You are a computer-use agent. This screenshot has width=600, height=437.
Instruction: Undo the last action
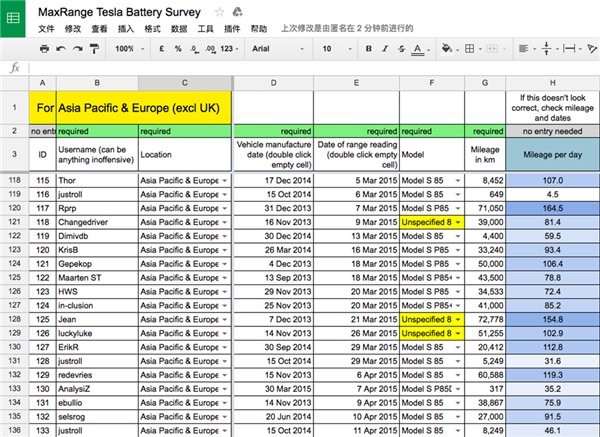click(x=61, y=49)
